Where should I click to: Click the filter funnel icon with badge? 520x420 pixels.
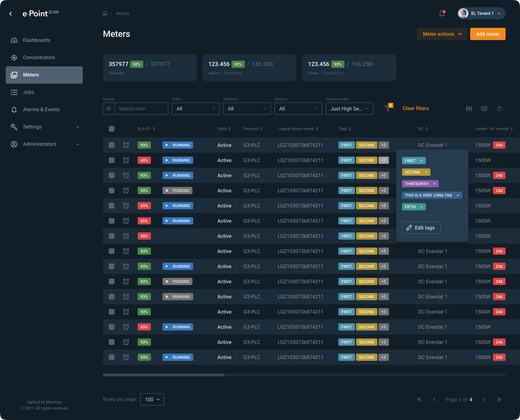tap(388, 108)
